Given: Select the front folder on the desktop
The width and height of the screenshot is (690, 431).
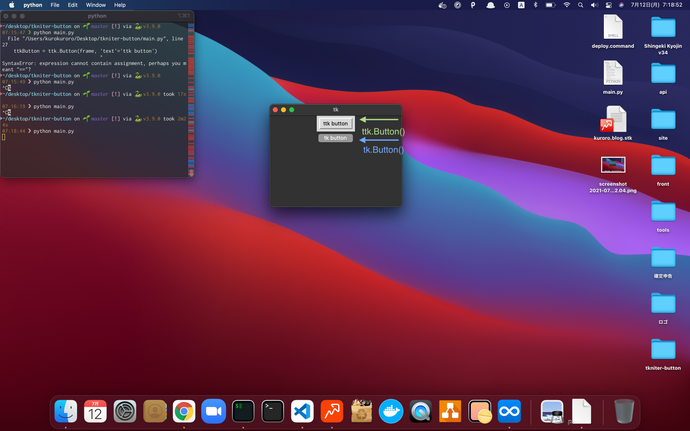Looking at the screenshot, I should point(663,170).
